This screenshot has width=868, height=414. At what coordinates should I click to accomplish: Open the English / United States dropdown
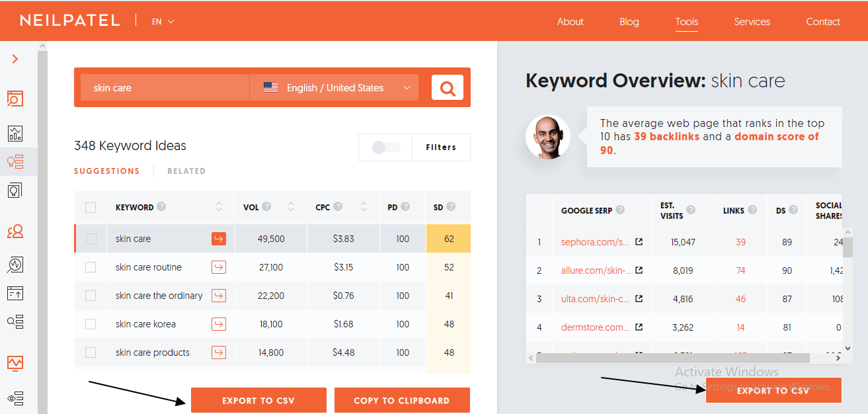334,88
